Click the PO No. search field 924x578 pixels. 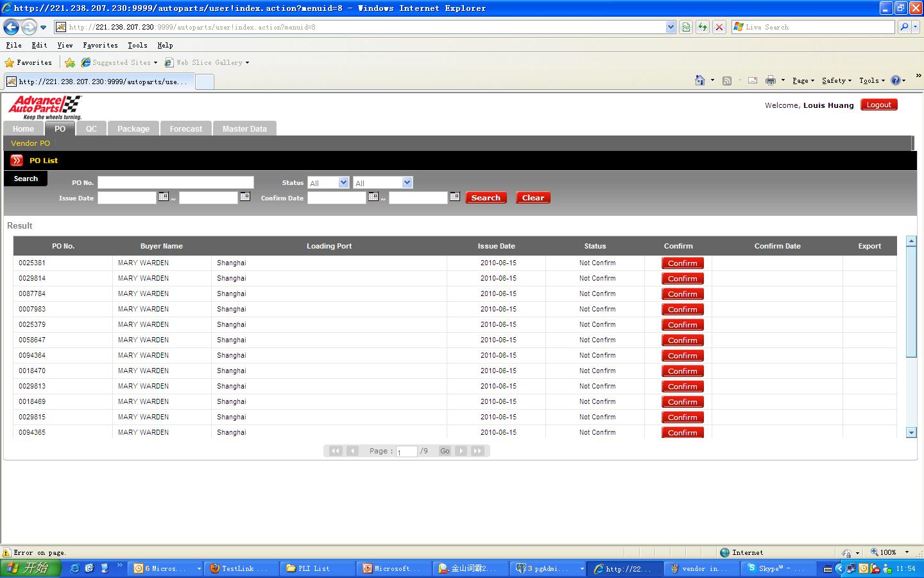coord(175,182)
